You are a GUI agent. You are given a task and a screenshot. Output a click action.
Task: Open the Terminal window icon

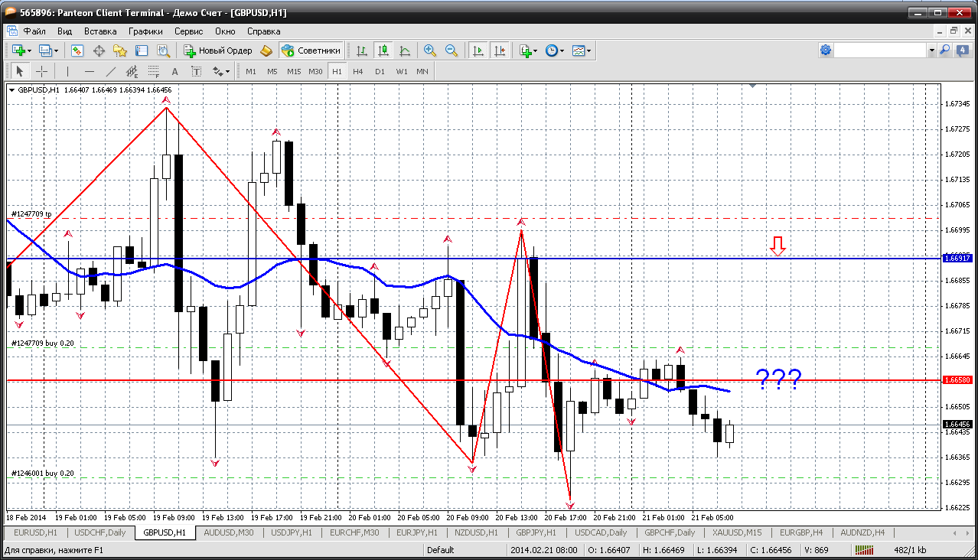point(142,50)
